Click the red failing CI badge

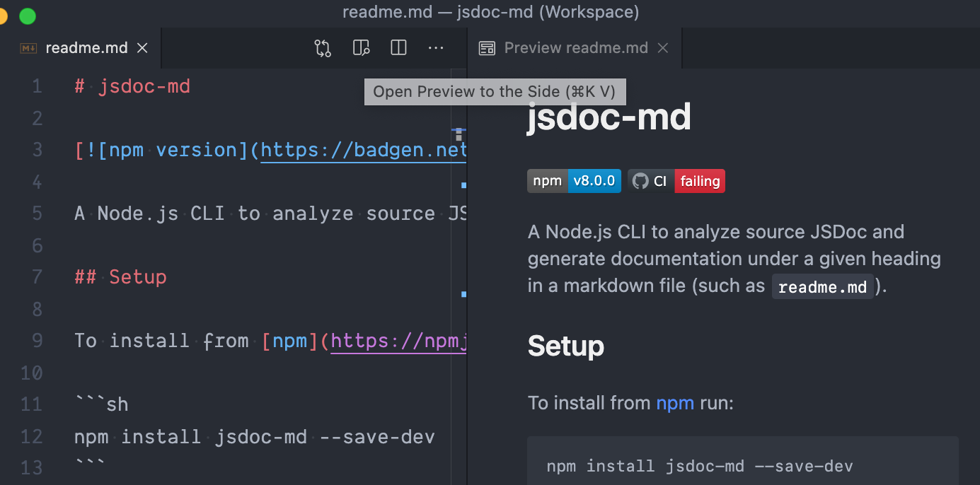coord(699,181)
